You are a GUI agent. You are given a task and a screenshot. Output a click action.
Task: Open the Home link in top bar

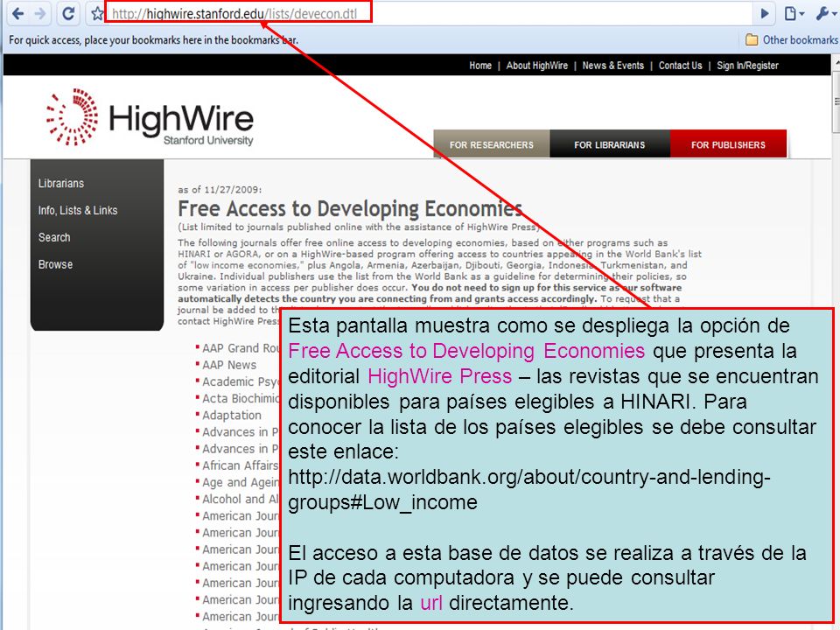click(x=480, y=66)
